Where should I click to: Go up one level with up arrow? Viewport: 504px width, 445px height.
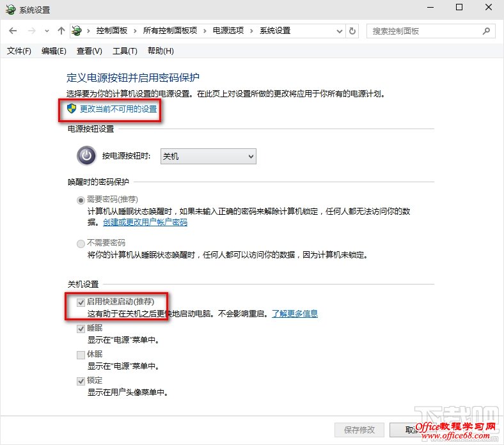point(61,31)
